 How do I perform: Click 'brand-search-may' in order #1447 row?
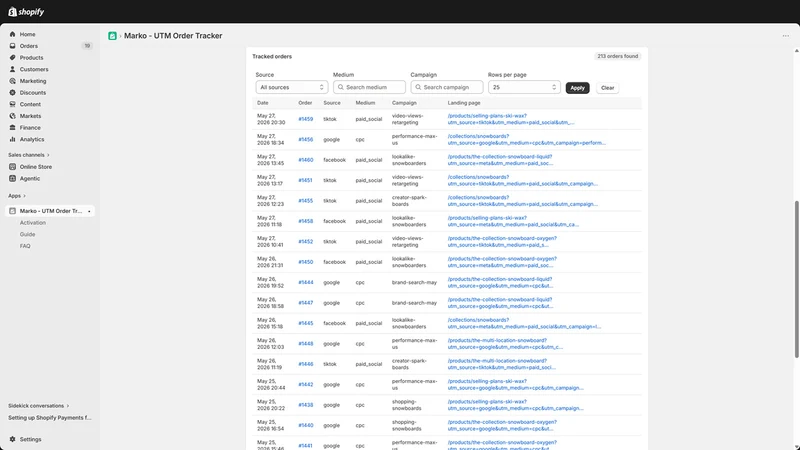[414, 303]
